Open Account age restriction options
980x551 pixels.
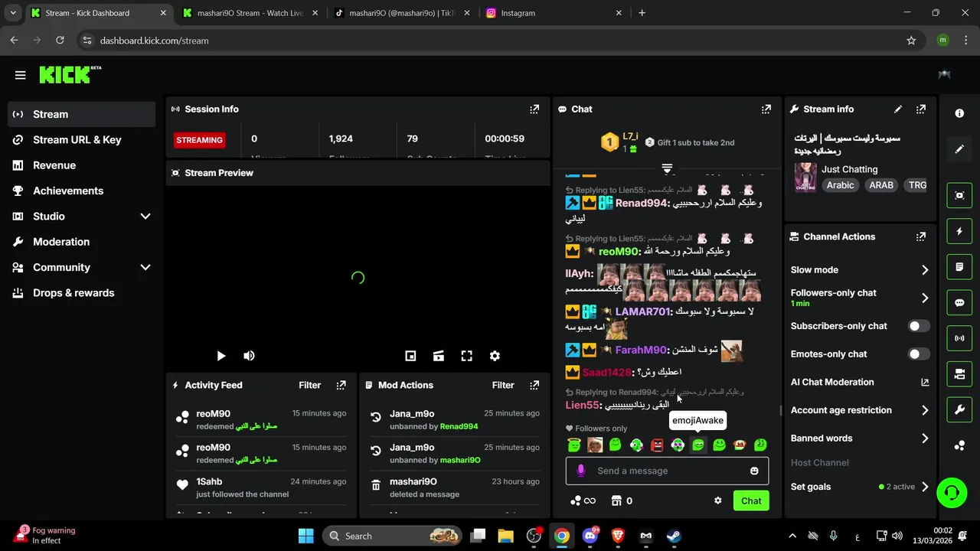860,410
